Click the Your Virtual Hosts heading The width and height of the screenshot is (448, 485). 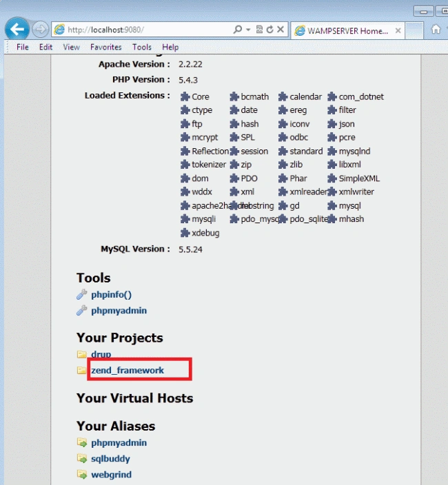click(135, 398)
